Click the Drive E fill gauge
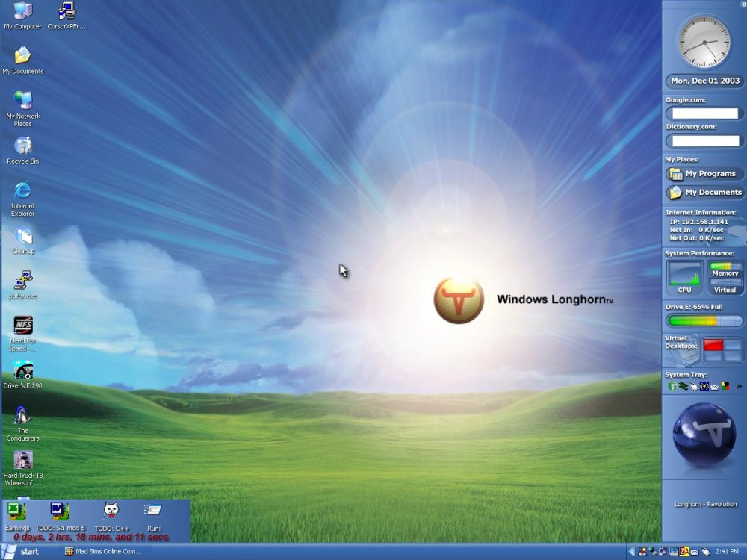The image size is (747, 560). (x=703, y=320)
